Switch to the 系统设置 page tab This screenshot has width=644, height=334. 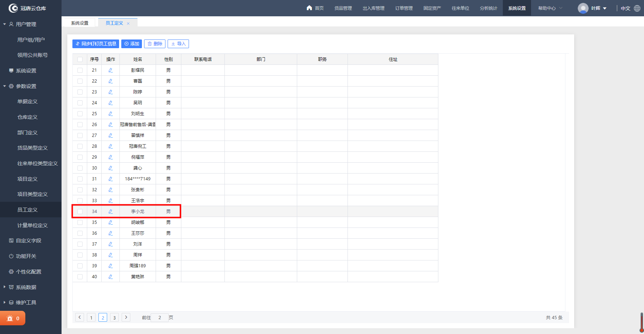80,23
